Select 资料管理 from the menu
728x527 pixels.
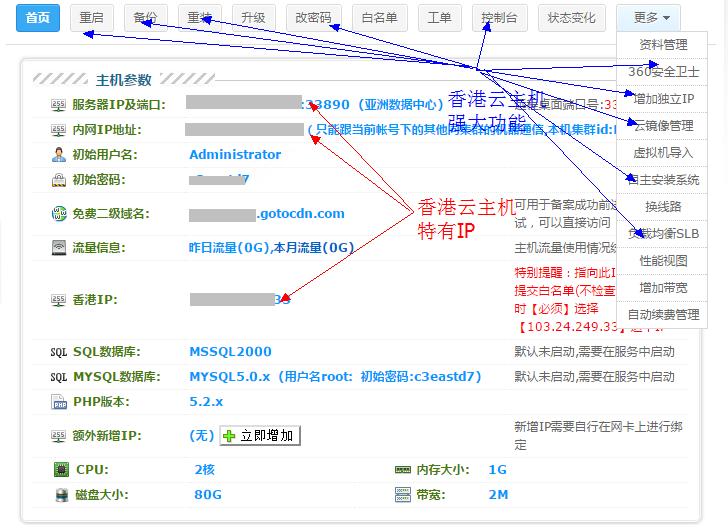(663, 45)
